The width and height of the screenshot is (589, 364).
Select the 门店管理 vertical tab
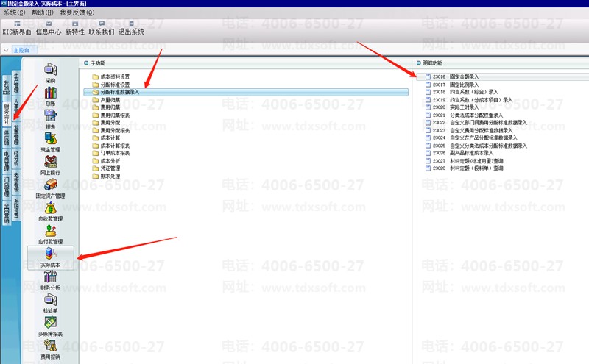pyautogui.click(x=7, y=187)
